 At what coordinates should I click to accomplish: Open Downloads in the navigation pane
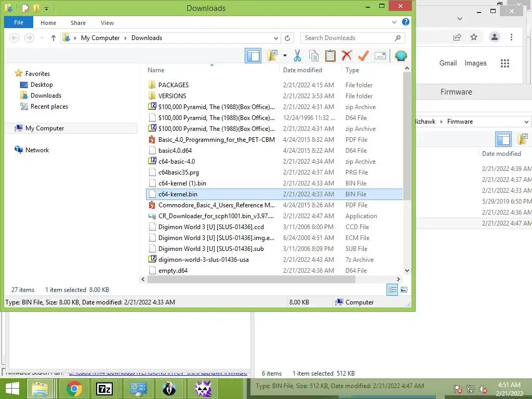46,96
